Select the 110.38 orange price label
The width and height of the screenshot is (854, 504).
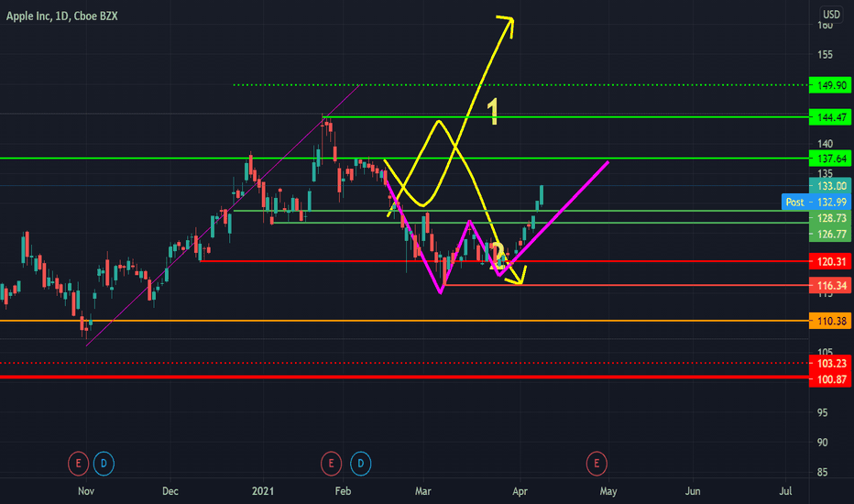[x=830, y=321]
